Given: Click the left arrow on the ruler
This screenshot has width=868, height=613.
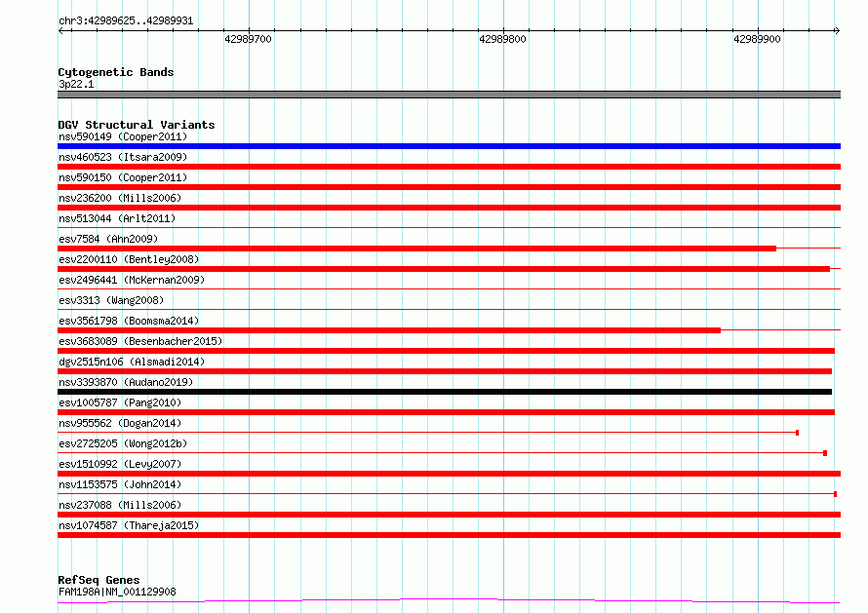Looking at the screenshot, I should coord(60,31).
